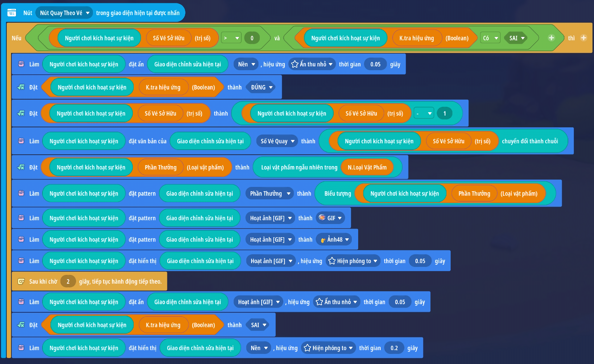Viewport: 594px width, 364px height.
Task: Open the minus operator dropdown
Action: click(424, 113)
